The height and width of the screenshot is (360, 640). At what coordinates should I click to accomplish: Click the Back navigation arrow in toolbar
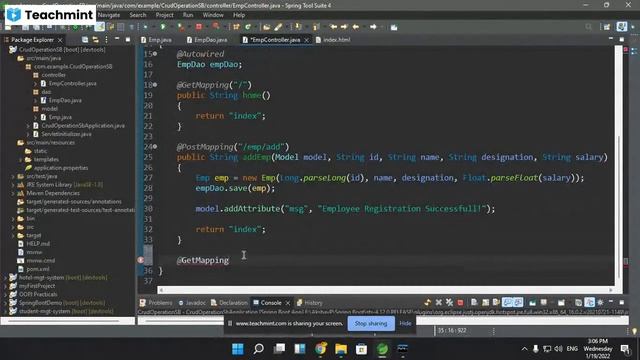pos(356,27)
